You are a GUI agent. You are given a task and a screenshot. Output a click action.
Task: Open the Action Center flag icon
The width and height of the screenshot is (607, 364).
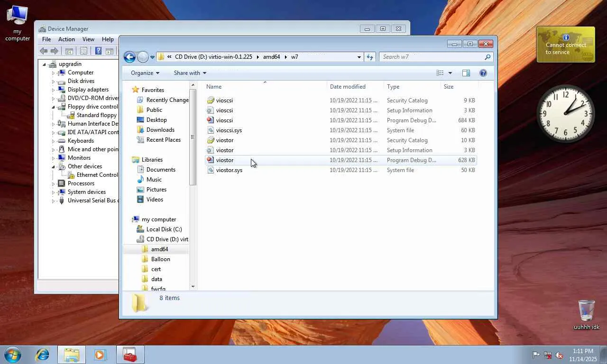(x=536, y=355)
